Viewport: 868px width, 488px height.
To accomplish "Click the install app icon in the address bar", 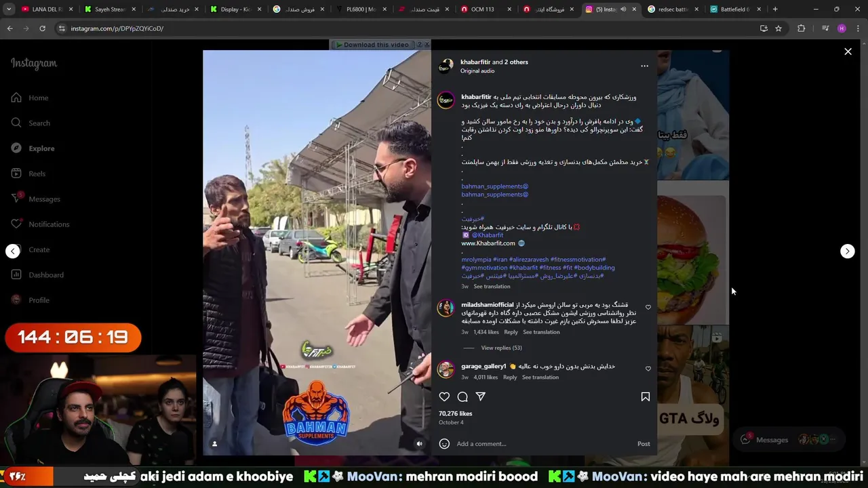I will (x=764, y=28).
